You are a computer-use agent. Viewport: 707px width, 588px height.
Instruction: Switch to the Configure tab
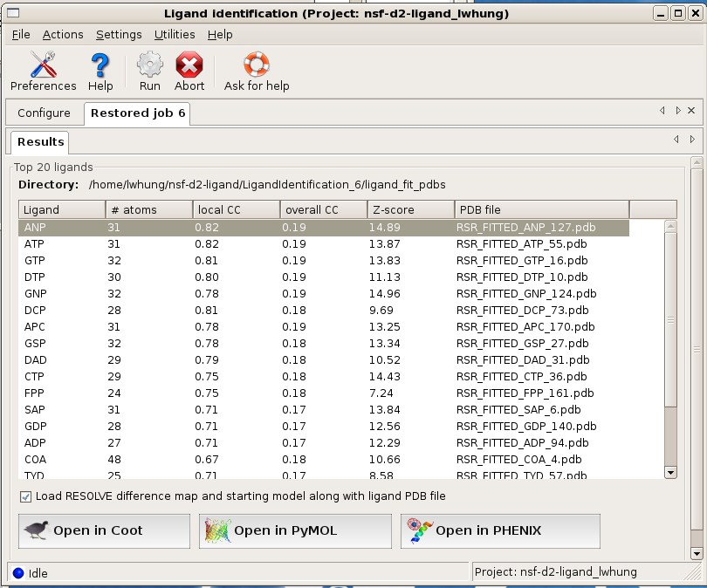(x=43, y=113)
